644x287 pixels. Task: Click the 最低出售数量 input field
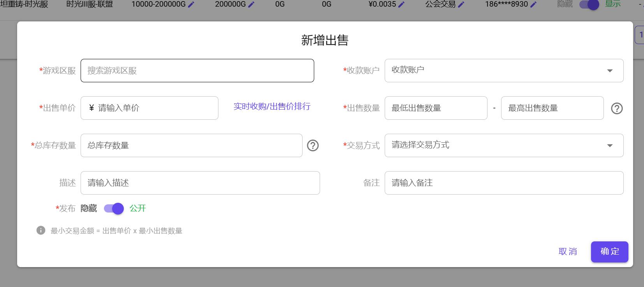click(436, 108)
